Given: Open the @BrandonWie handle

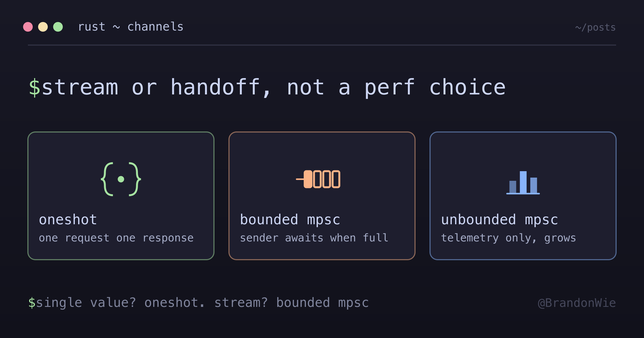Looking at the screenshot, I should pos(577,303).
